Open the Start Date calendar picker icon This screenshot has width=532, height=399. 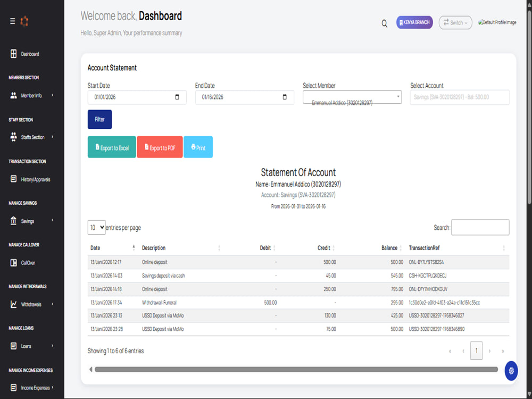coord(177,97)
